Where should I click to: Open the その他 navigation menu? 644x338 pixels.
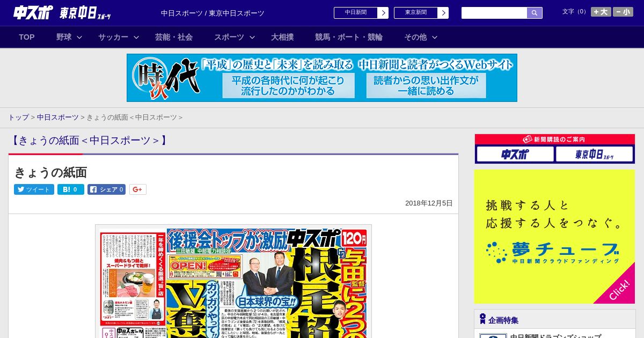[x=415, y=37]
